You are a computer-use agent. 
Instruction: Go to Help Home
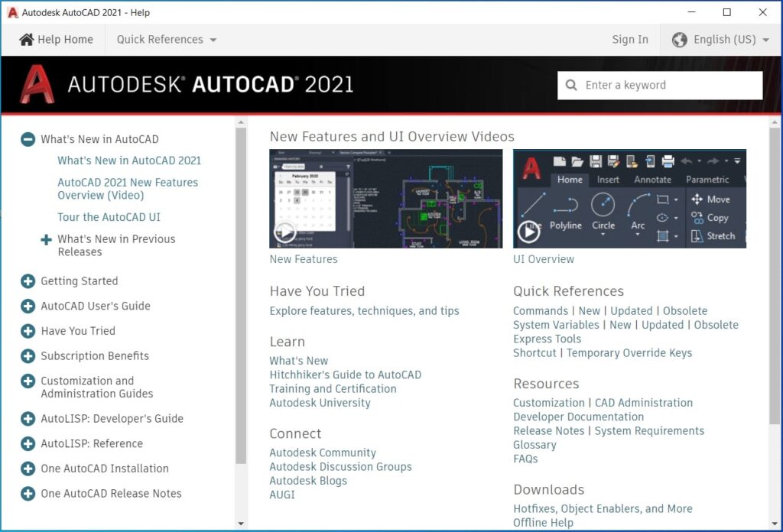click(x=56, y=40)
